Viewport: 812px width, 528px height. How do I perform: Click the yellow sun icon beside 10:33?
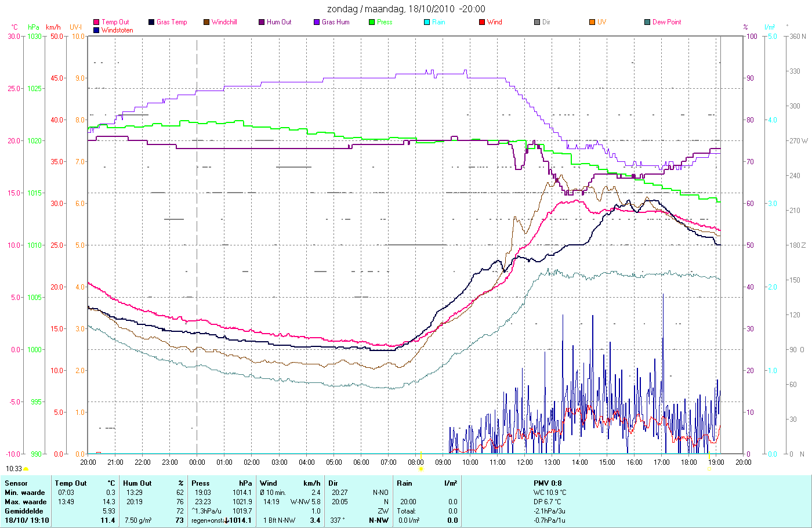point(26,469)
